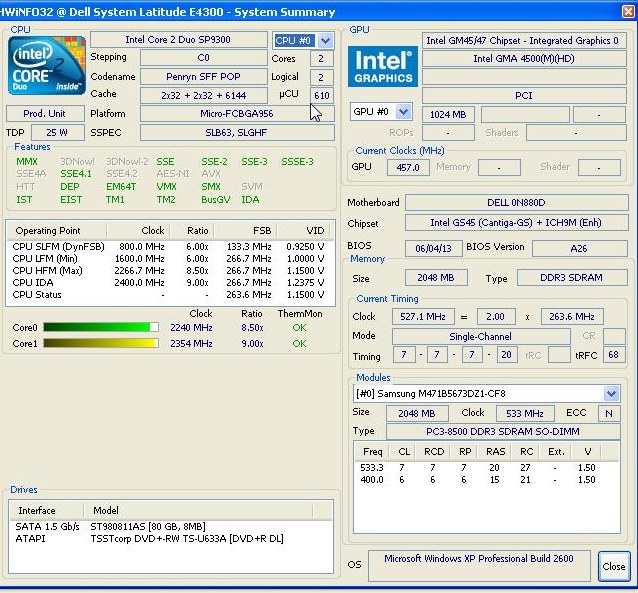Click the FSB column header
The width and height of the screenshot is (638, 593).
[x=245, y=230]
